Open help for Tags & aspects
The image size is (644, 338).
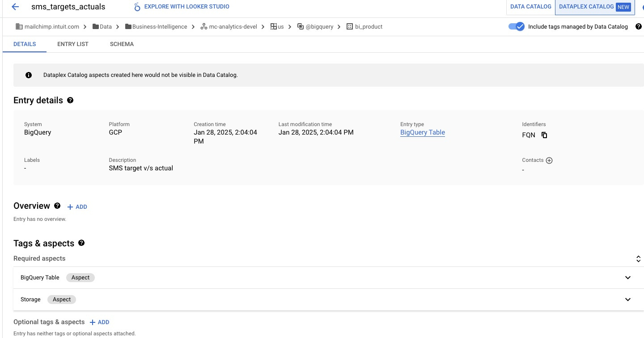81,243
